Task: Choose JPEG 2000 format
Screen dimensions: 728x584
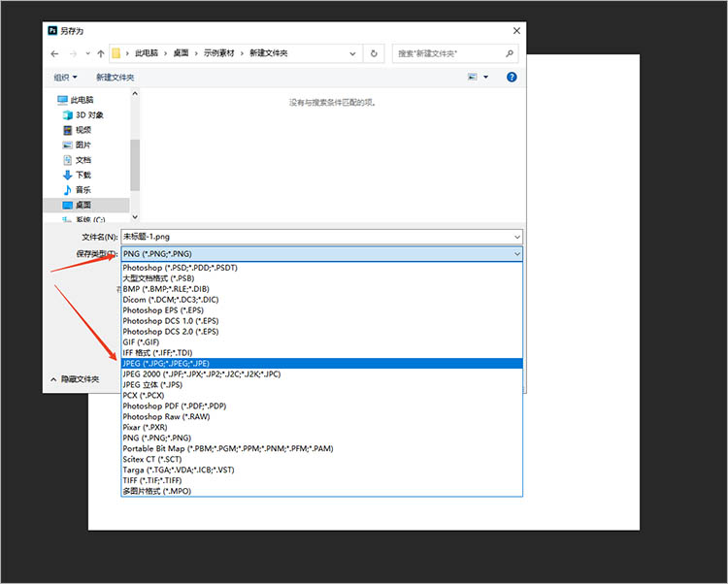Action: click(x=321, y=374)
